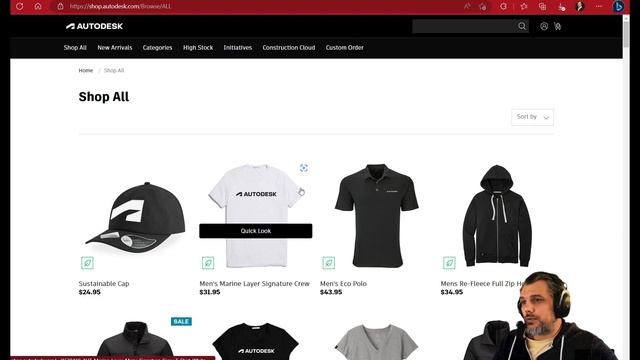Open browser extensions icon

click(504, 6)
